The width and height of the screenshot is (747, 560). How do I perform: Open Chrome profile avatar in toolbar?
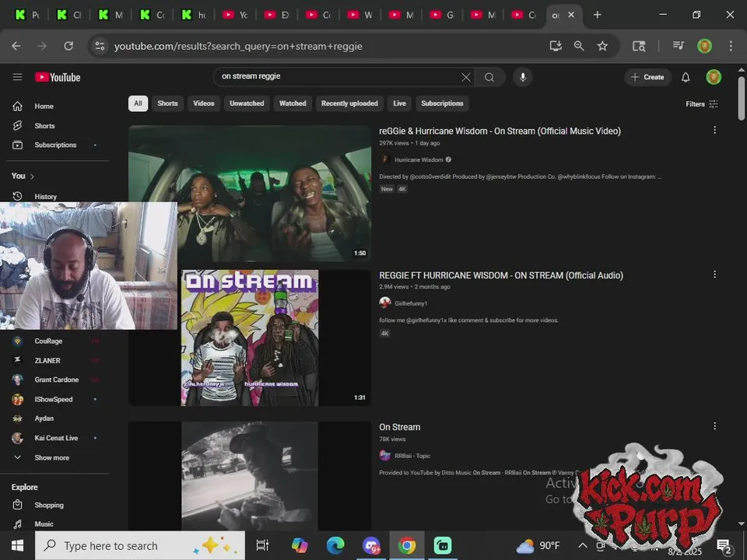coord(705,46)
